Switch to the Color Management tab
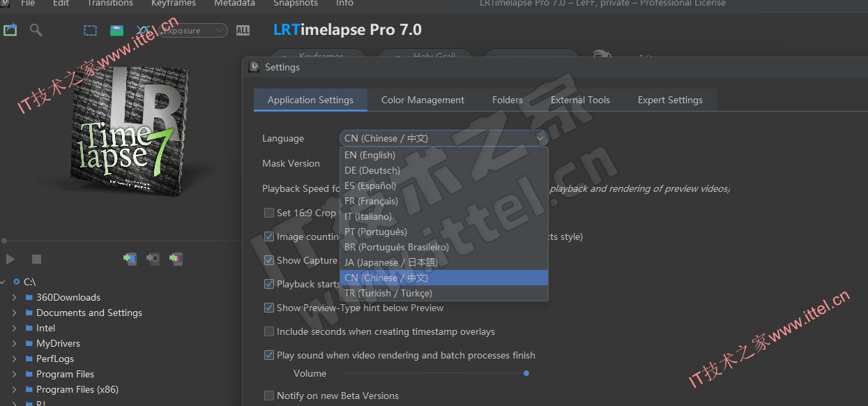Screen dimensions: 868x406 point(422,100)
